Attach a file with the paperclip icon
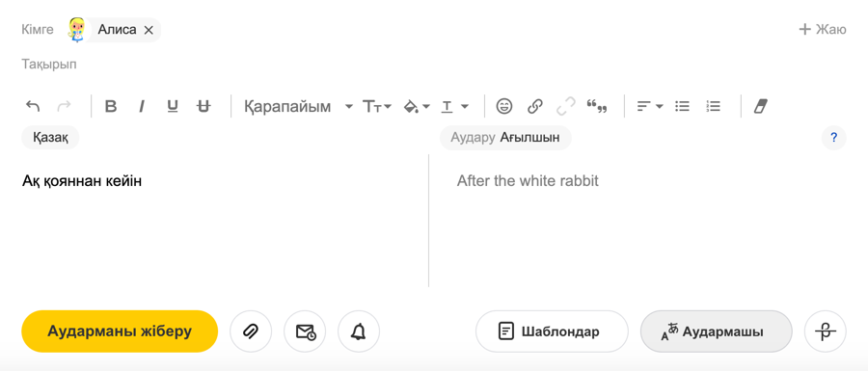The height and width of the screenshot is (371, 868). 251,331
